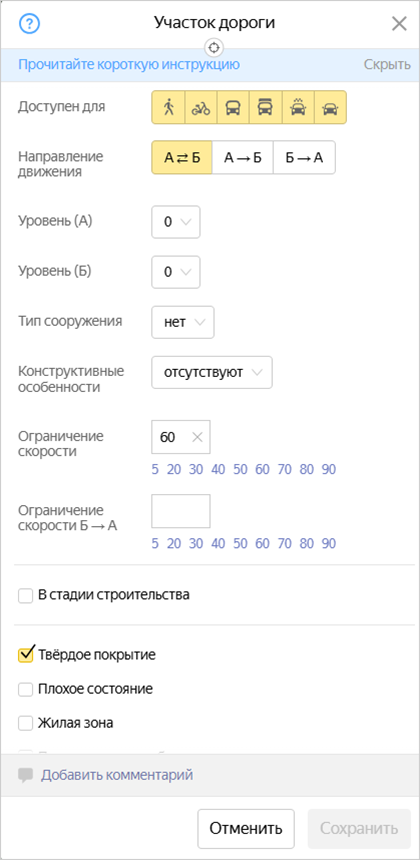Check the 'В стадии строительства' checkbox
This screenshot has height=860, width=420.
tap(26, 595)
